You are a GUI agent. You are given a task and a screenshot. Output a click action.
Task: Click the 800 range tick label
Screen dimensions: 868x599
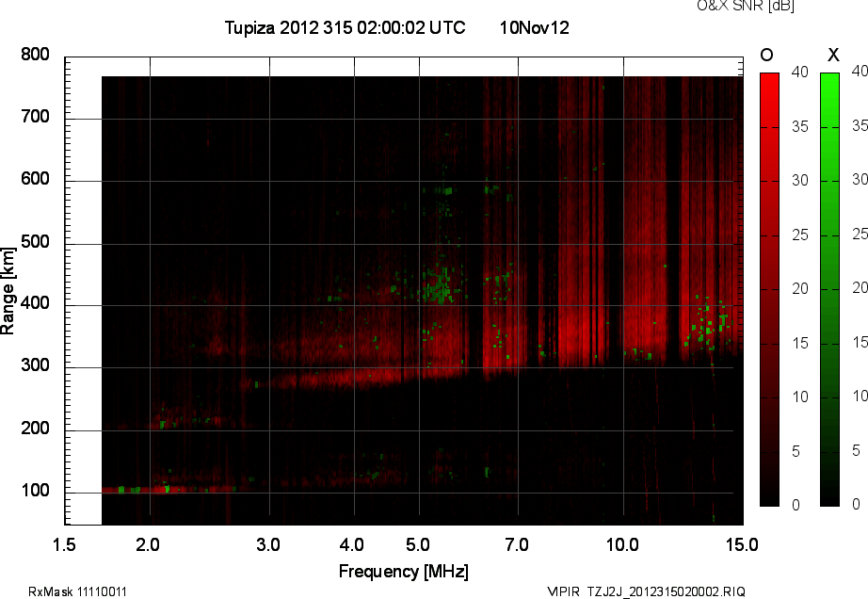tap(35, 55)
